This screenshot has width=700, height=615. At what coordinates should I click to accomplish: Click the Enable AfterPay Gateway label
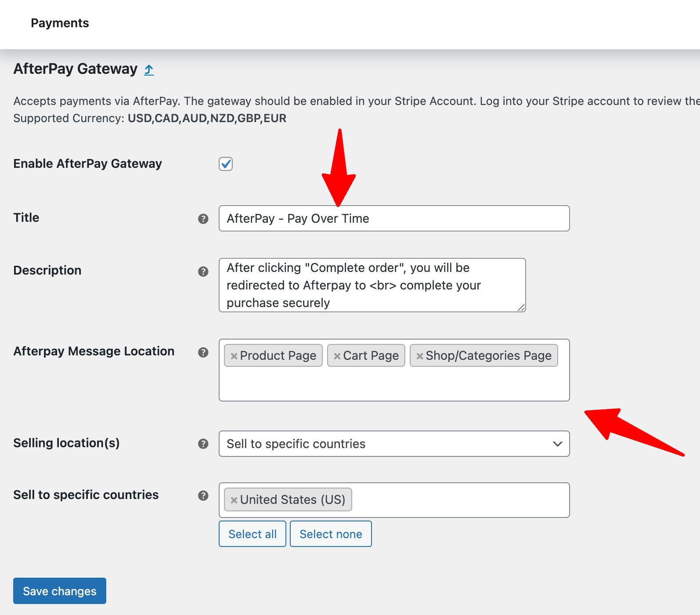coord(87,163)
